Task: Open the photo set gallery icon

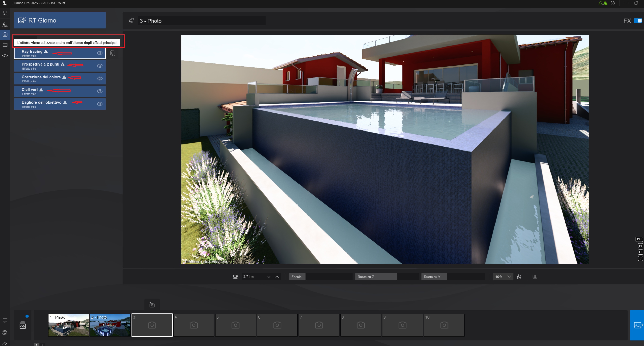Action: coord(23,325)
